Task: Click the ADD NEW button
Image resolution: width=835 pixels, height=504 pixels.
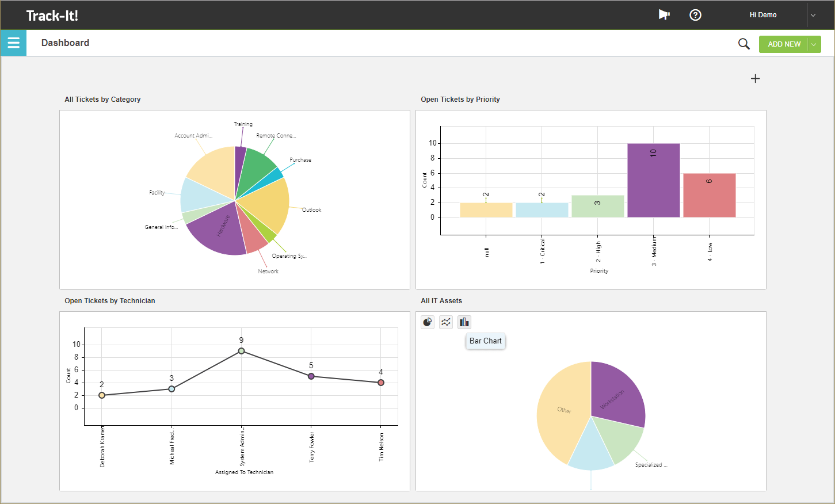Action: pos(784,44)
